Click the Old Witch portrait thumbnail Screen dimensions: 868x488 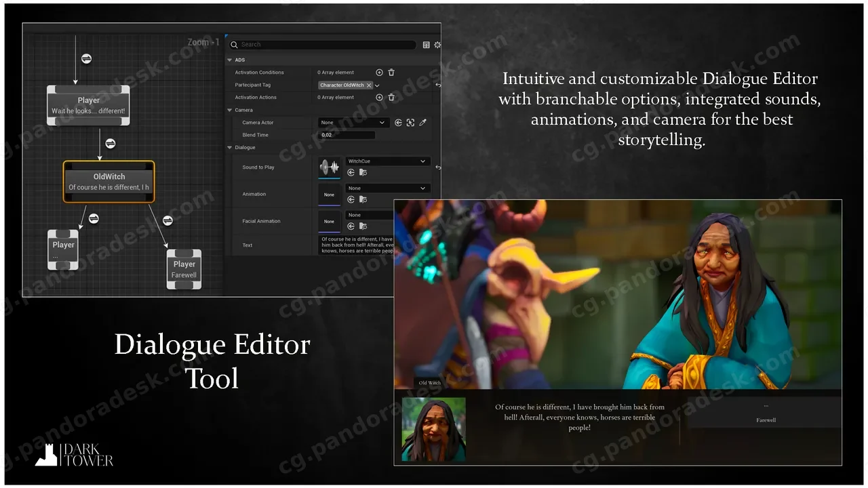[x=434, y=430]
